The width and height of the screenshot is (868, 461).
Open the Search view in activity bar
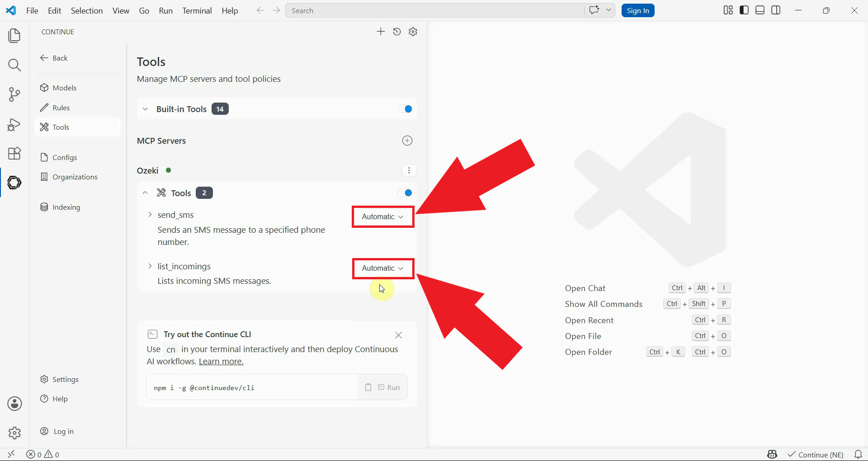pyautogui.click(x=14, y=65)
